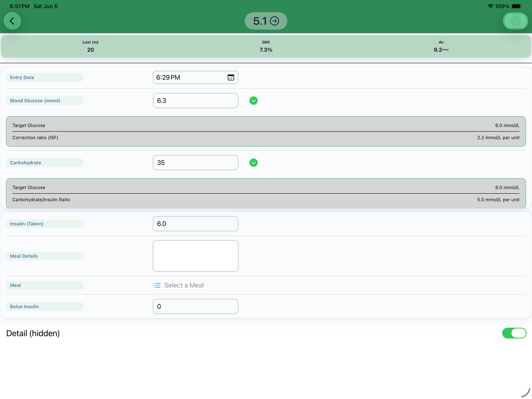This screenshot has height=399, width=532.
Task: Edit the Bolus Insulin field
Action: (x=195, y=306)
